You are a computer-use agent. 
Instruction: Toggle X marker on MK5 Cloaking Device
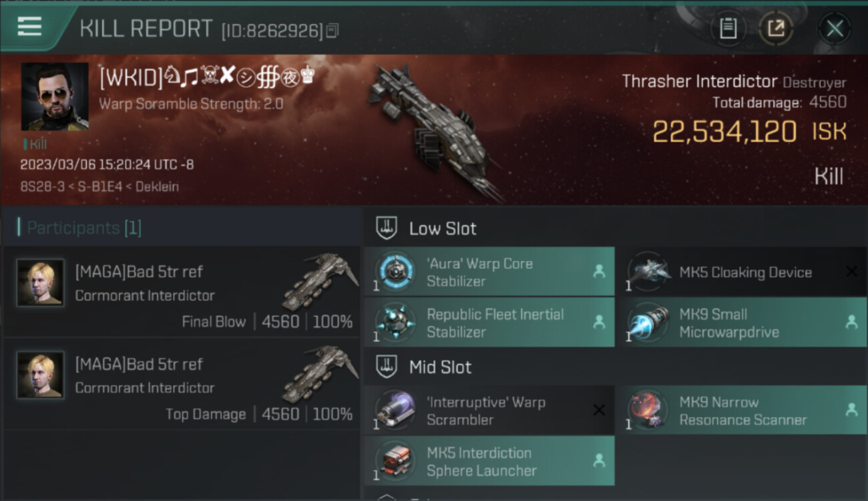pos(851,271)
